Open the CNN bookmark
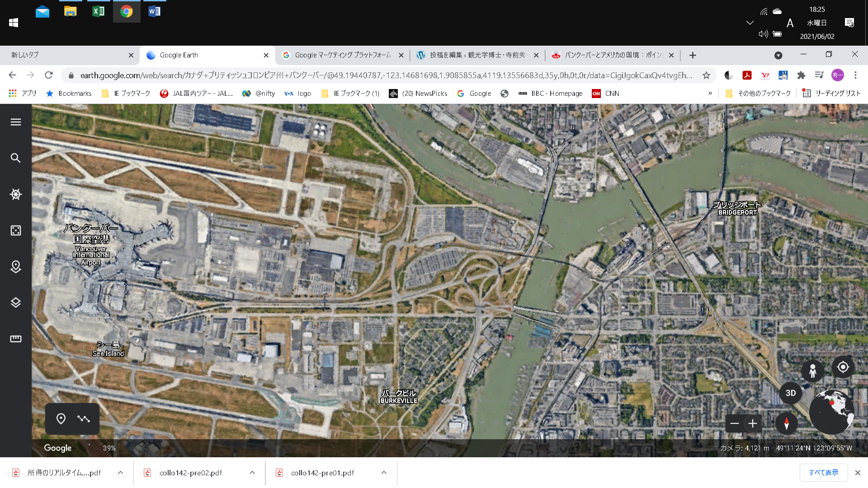This screenshot has height=488, width=868. click(x=606, y=94)
